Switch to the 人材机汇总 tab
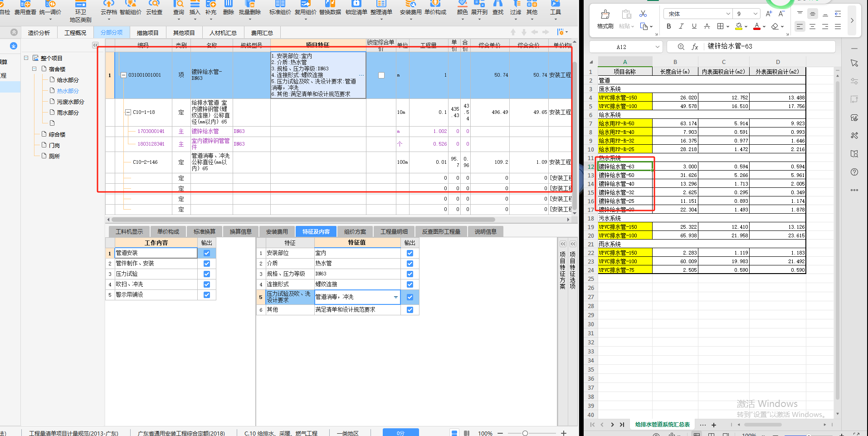This screenshot has height=436, width=868. (x=223, y=33)
